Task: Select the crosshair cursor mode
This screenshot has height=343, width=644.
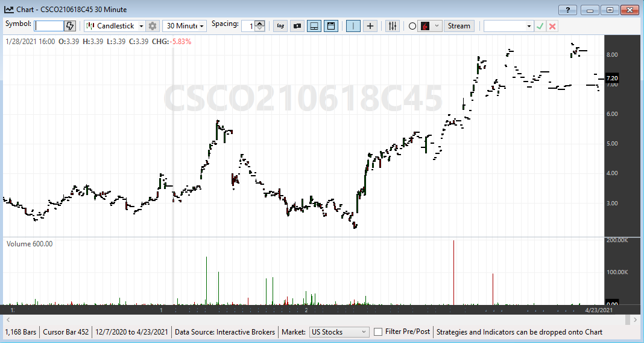Action: pos(370,26)
